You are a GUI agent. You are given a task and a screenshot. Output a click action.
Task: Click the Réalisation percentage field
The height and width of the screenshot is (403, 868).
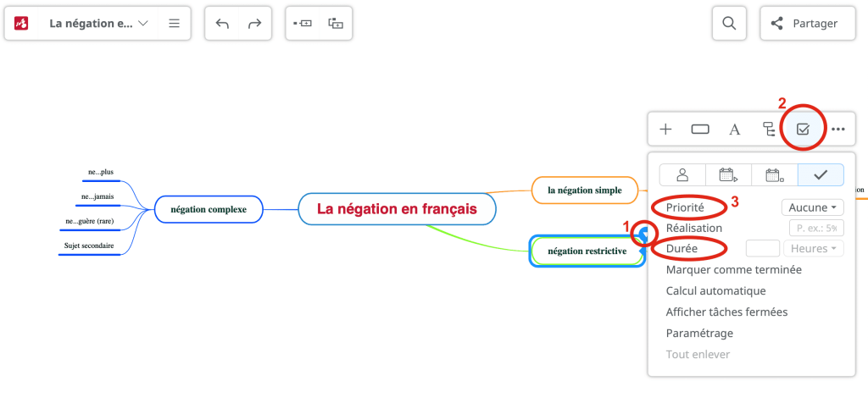pos(816,228)
